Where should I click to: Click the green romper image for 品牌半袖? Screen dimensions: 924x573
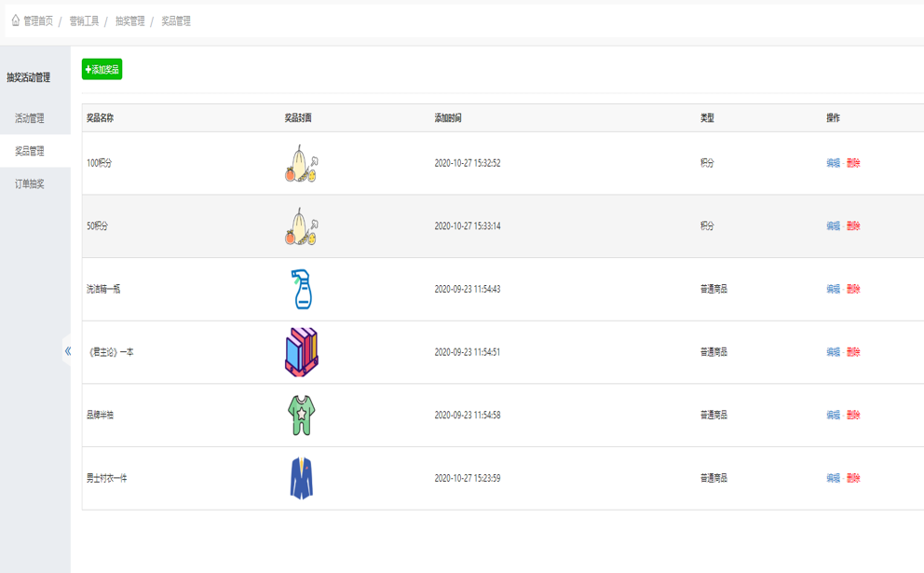pyautogui.click(x=301, y=416)
